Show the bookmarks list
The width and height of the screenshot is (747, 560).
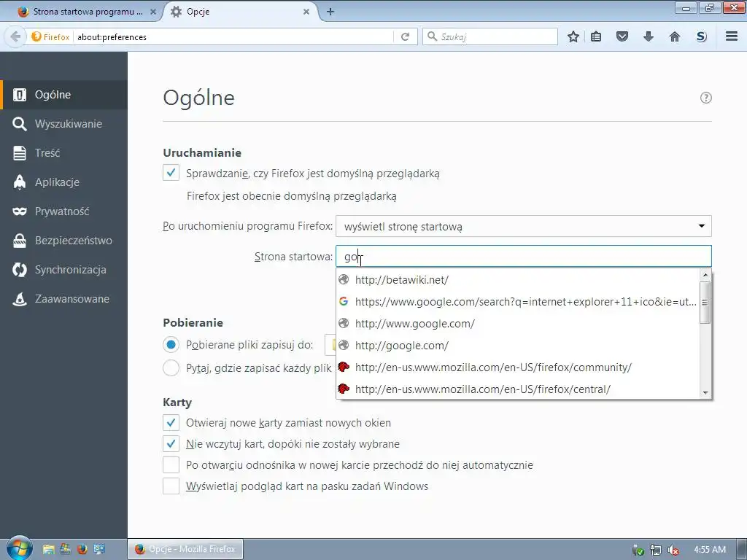(596, 36)
